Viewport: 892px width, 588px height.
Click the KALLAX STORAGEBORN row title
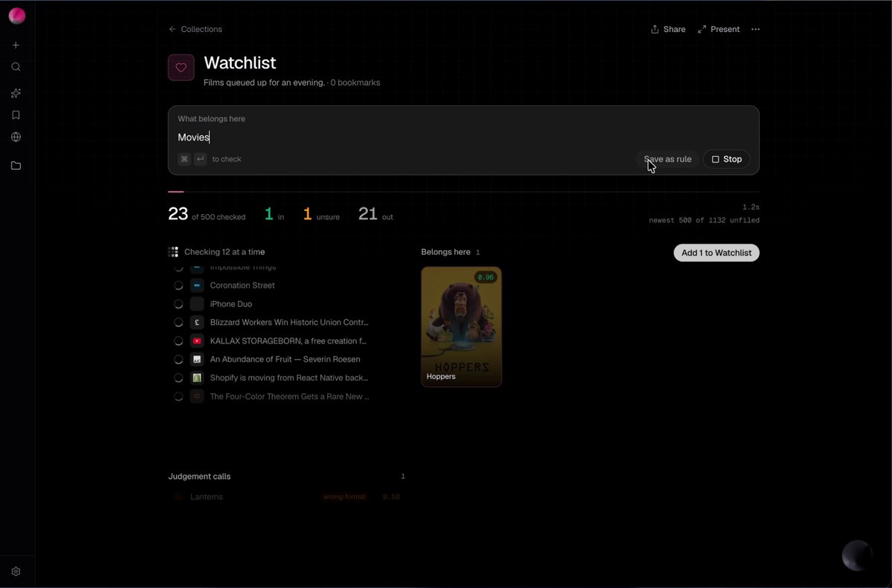point(288,341)
